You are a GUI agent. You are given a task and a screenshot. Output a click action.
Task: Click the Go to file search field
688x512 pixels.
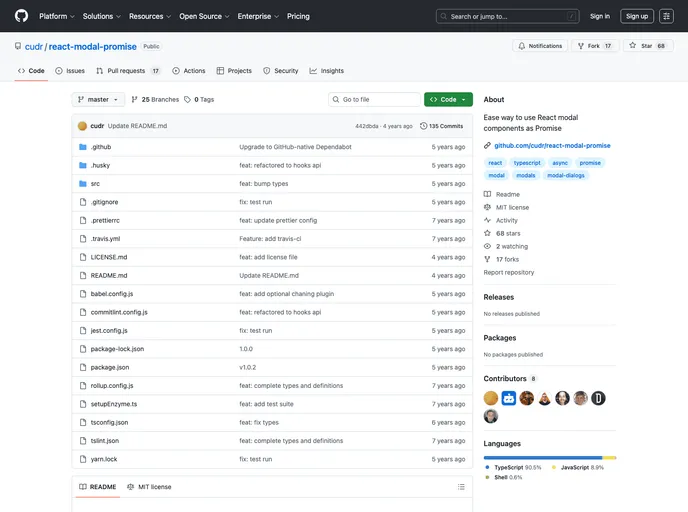click(374, 100)
